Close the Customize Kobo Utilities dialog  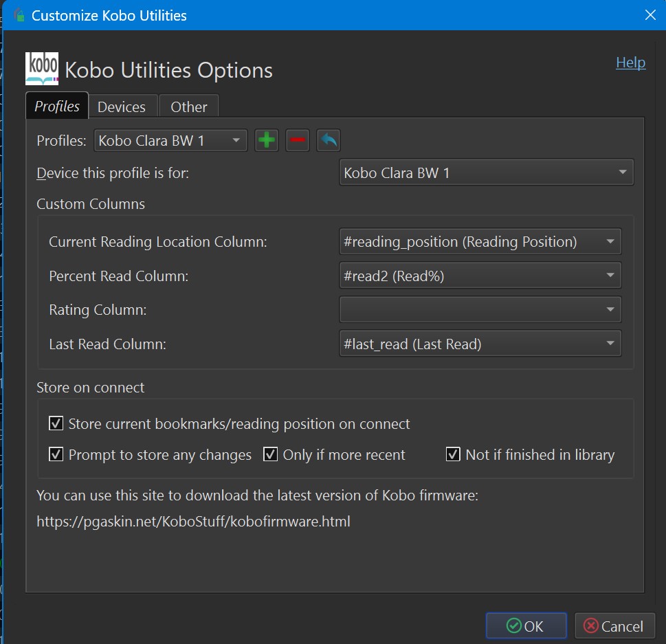click(650, 15)
